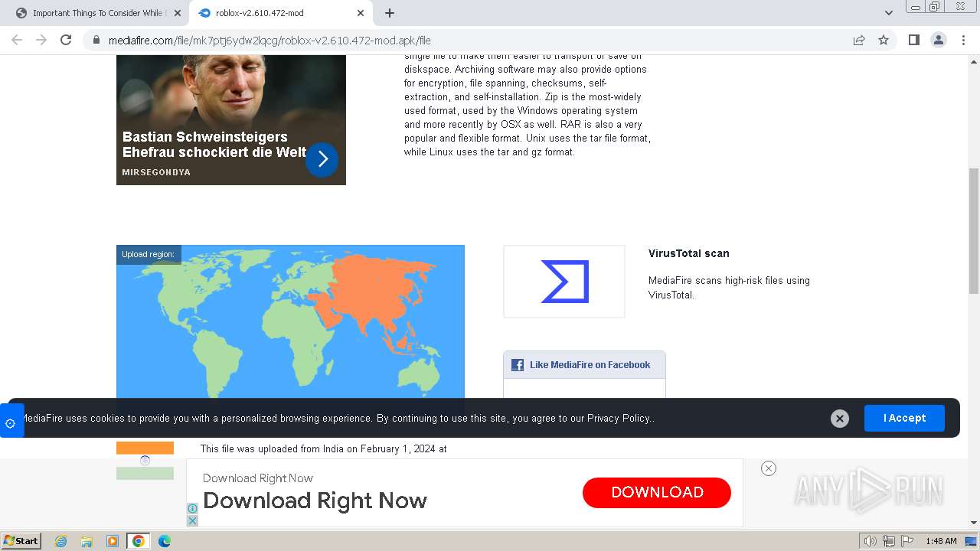Click the page vertical scrollbar
This screenshot has height=551, width=980.
pyautogui.click(x=974, y=230)
